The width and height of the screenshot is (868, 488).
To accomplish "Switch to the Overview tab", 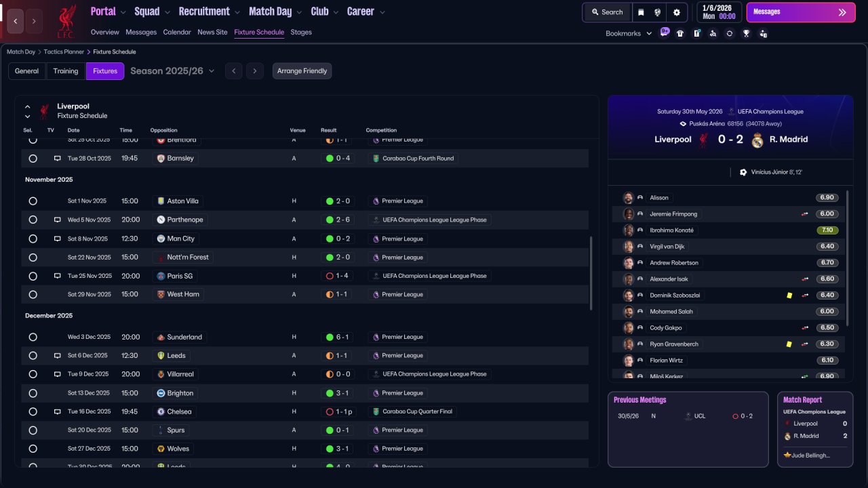I will (x=105, y=33).
